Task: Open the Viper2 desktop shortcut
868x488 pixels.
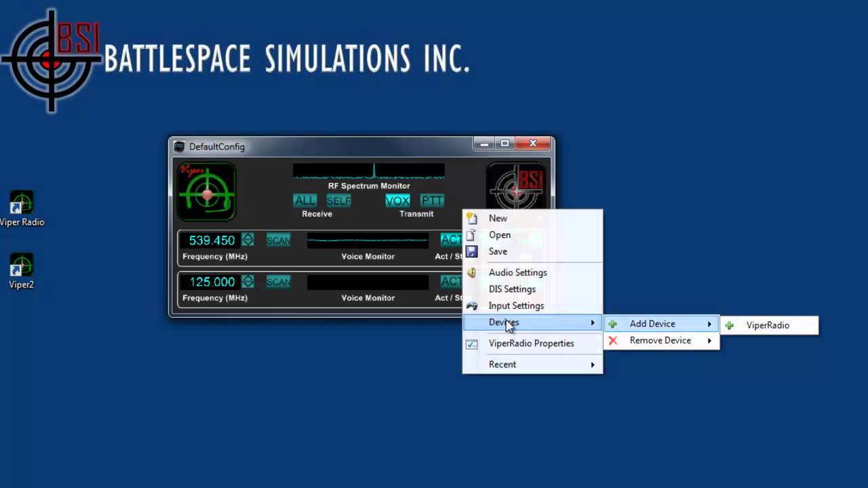Action: point(22,271)
